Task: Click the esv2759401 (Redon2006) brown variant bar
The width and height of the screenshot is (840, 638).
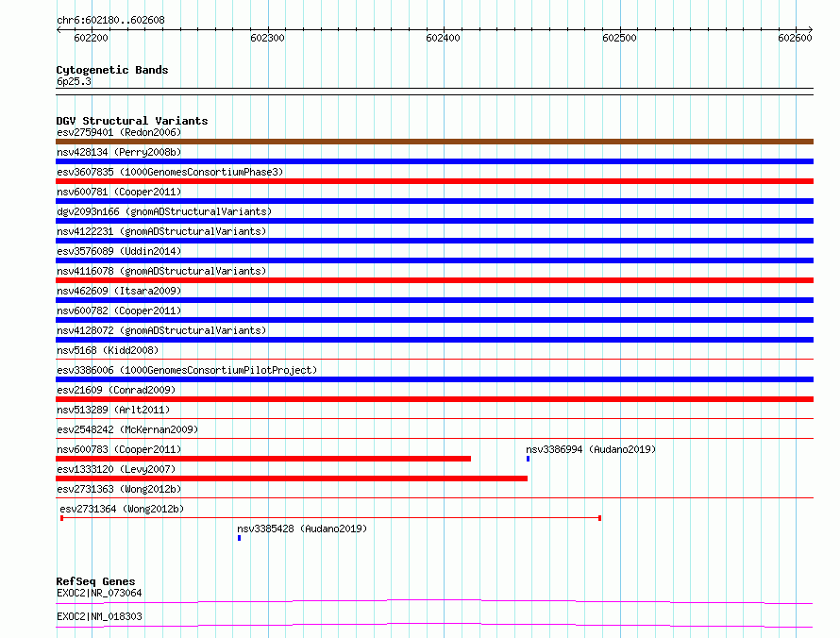Action: (x=434, y=142)
